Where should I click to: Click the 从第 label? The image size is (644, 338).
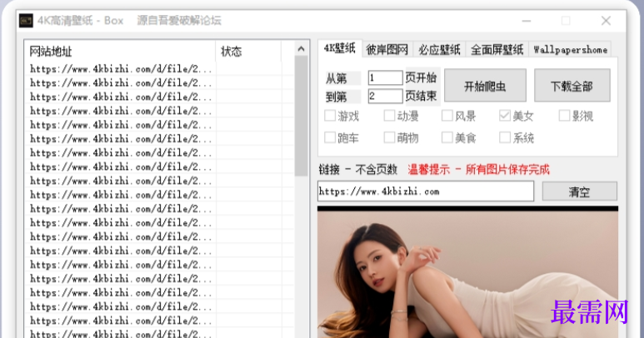tap(337, 78)
